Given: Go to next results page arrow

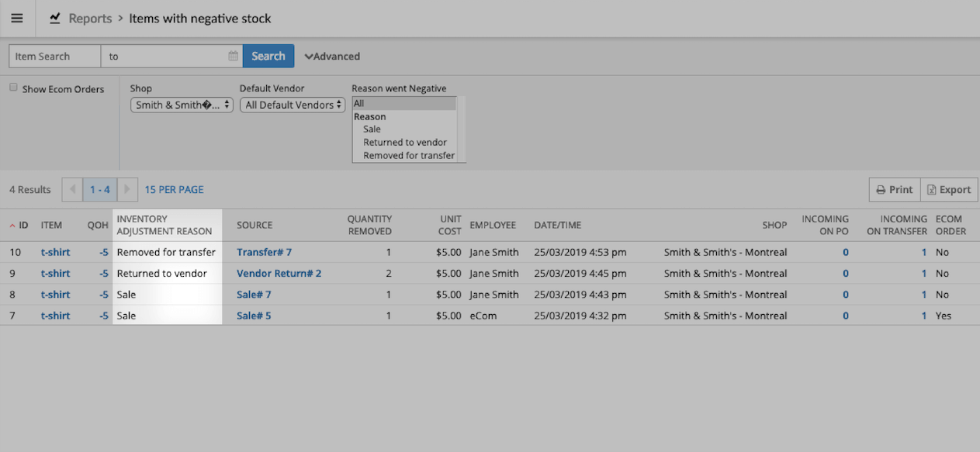Looking at the screenshot, I should (127, 190).
